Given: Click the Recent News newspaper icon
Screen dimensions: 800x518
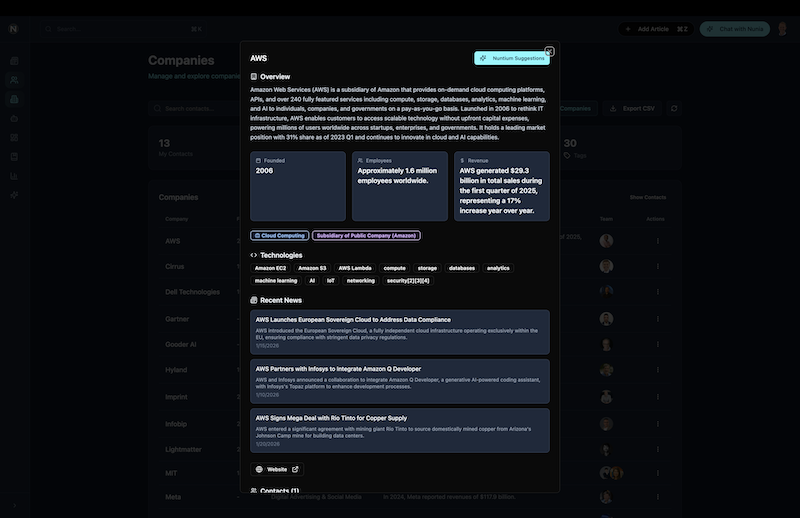Looking at the screenshot, I should [254, 300].
